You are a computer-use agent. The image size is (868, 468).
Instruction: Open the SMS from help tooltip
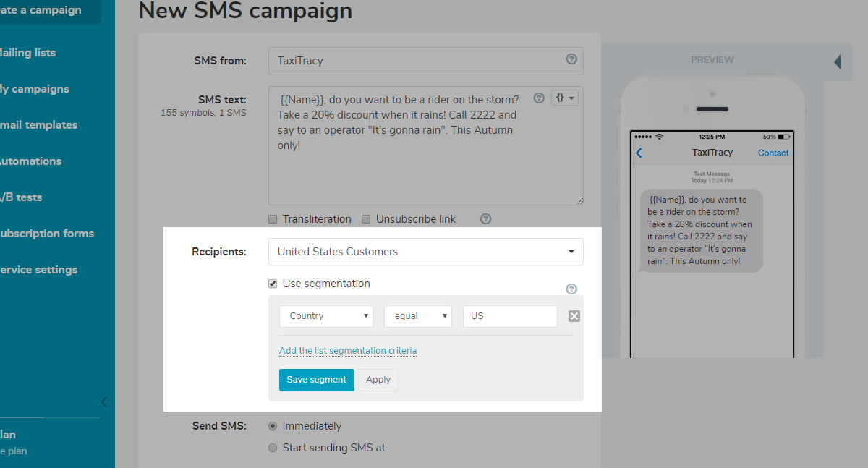(571, 59)
